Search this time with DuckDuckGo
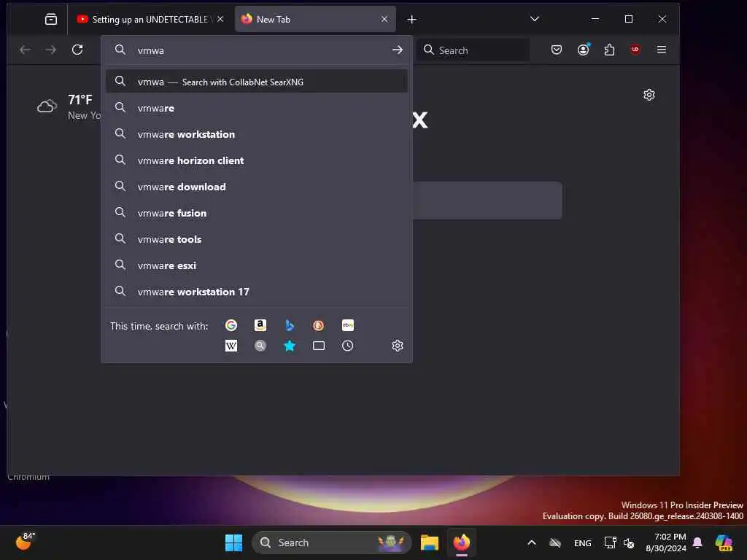 (318, 325)
